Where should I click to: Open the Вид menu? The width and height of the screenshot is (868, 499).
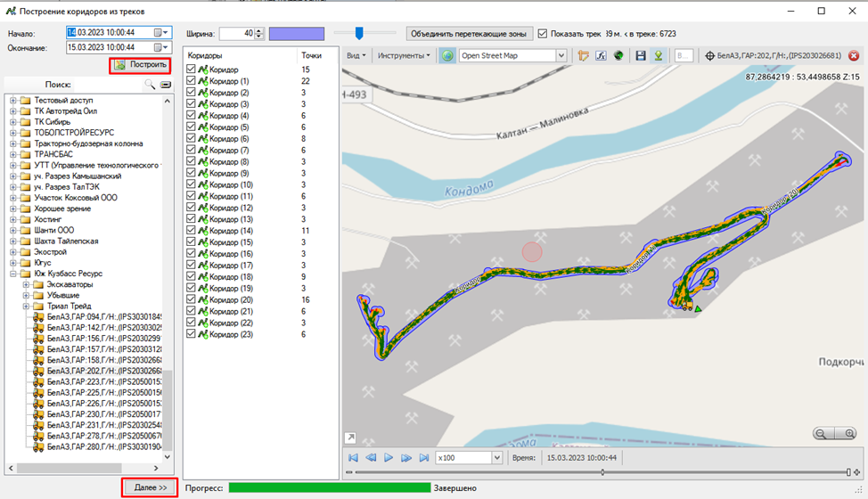click(356, 56)
